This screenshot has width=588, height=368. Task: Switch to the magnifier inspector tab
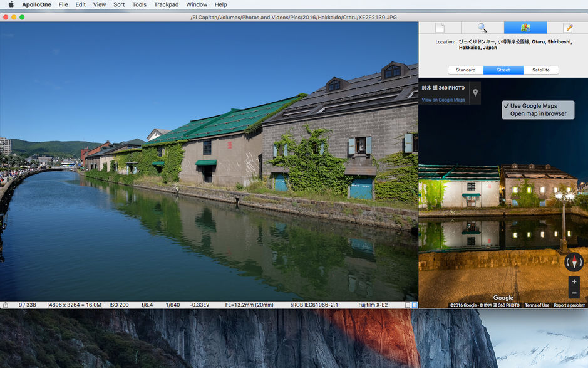482,28
